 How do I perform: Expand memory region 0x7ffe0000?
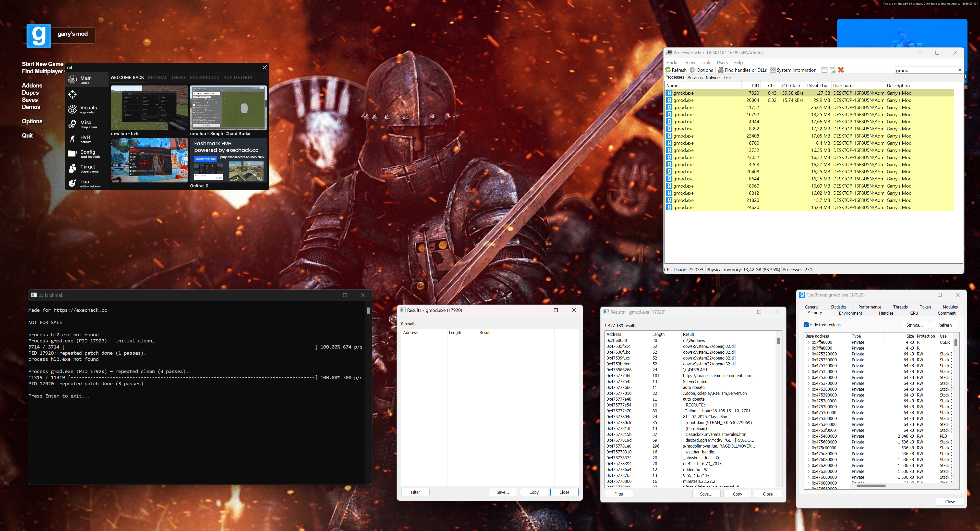click(808, 342)
